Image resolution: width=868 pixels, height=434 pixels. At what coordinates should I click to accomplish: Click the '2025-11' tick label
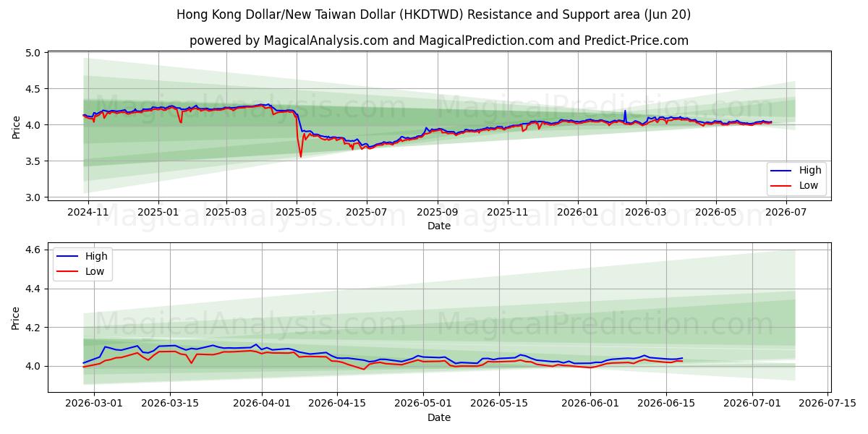pos(507,212)
